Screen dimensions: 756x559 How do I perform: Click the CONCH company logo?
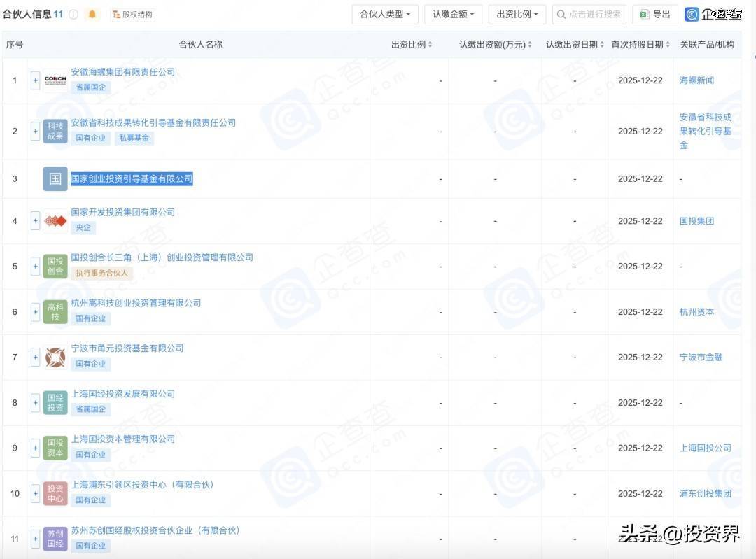[x=55, y=80]
